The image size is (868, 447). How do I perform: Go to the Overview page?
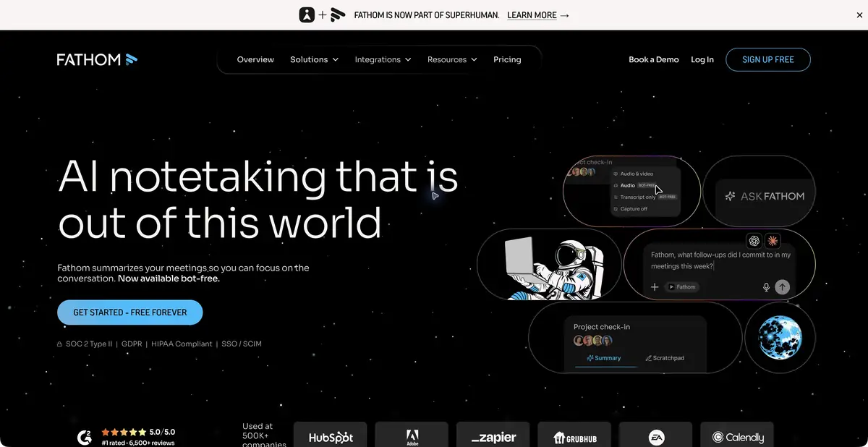255,59
